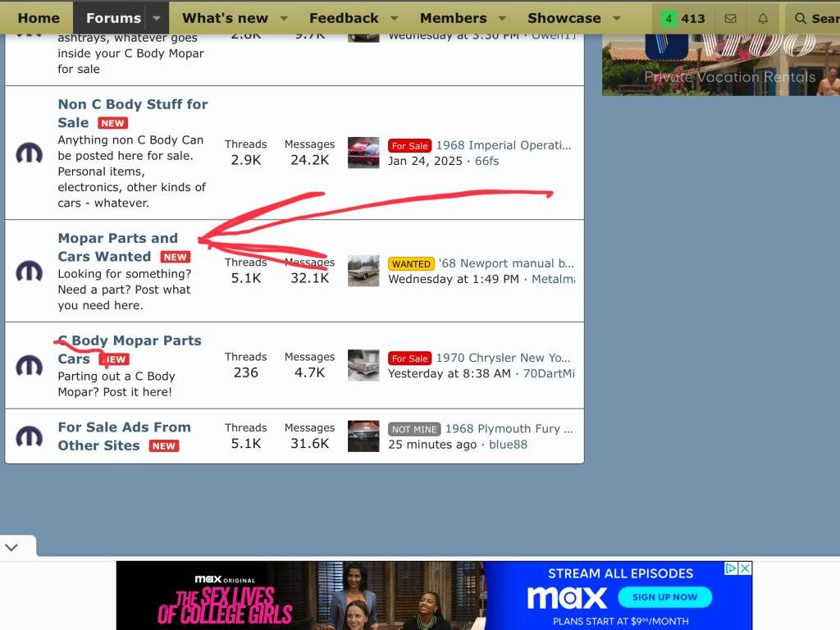Click the AdChoices info icon on banner
The height and width of the screenshot is (630, 840).
(731, 568)
